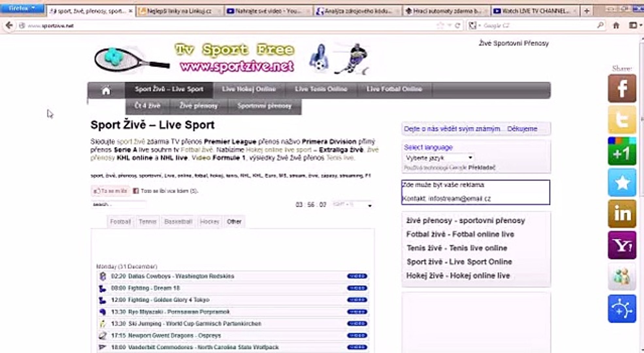This screenshot has height=353, width=644.
Task: Open Sportovní přenosy submenu item
Action: coord(264,106)
